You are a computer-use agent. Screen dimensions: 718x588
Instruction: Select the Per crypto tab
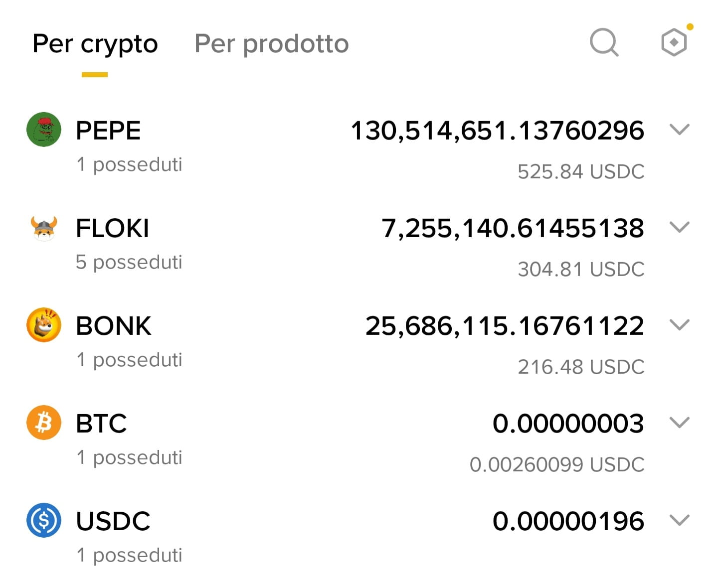coord(95,44)
